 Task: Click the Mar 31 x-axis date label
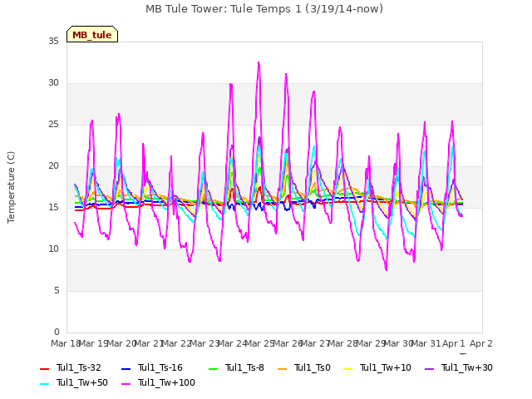426,343
